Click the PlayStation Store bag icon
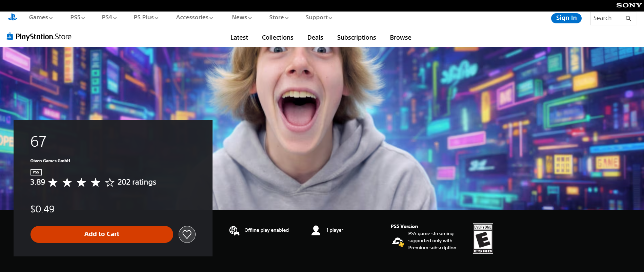This screenshot has height=272, width=644. (10, 36)
